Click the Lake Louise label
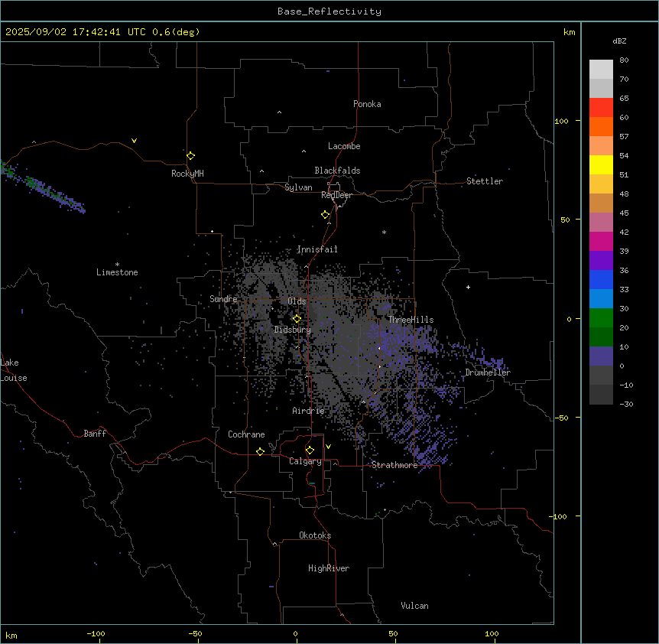Viewport: 659px width, 644px height. pos(14,370)
